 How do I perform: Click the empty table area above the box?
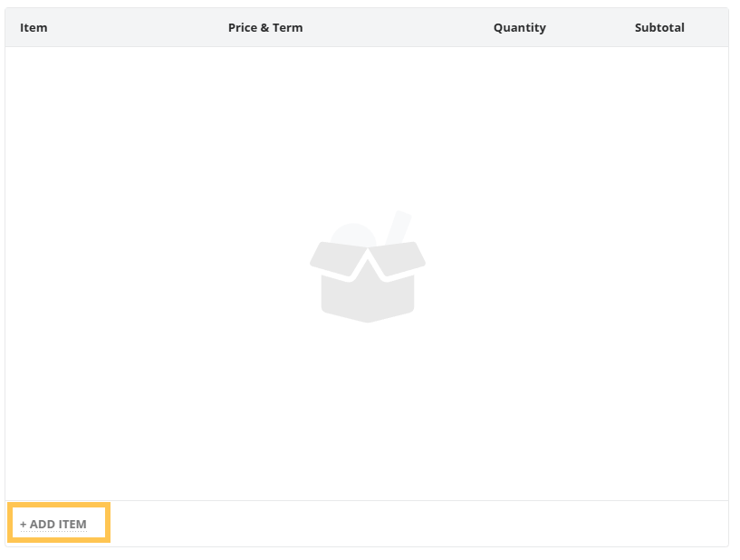point(367,127)
